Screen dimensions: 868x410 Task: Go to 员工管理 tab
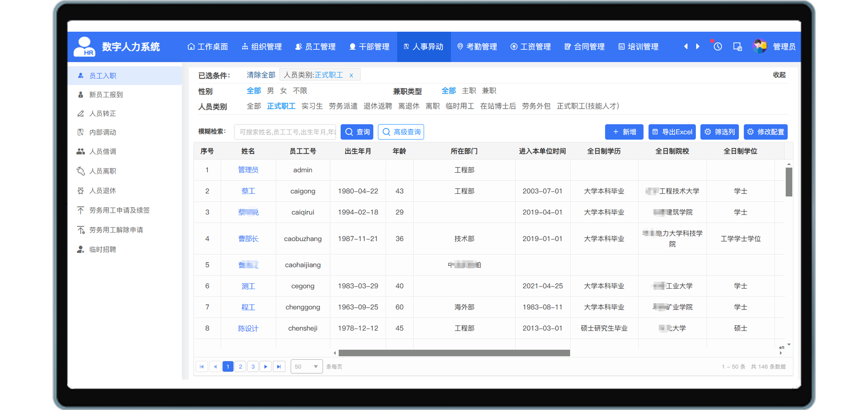(x=315, y=47)
